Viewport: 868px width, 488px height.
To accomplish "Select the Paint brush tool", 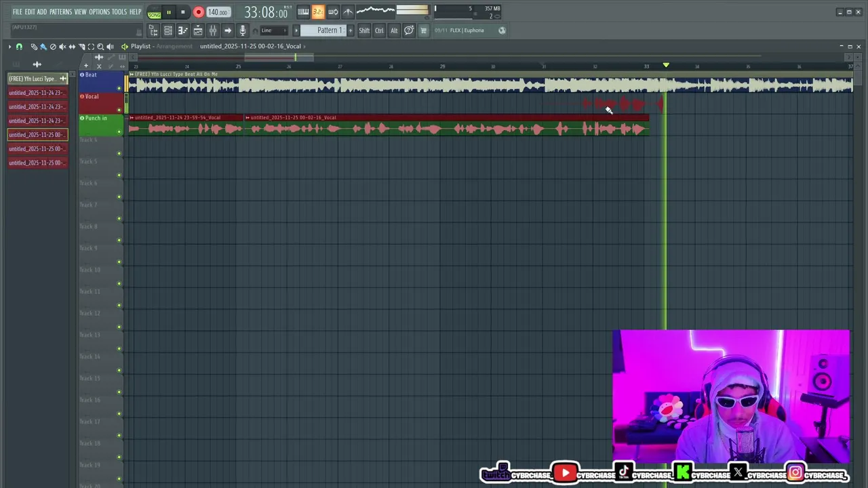I will [x=43, y=47].
